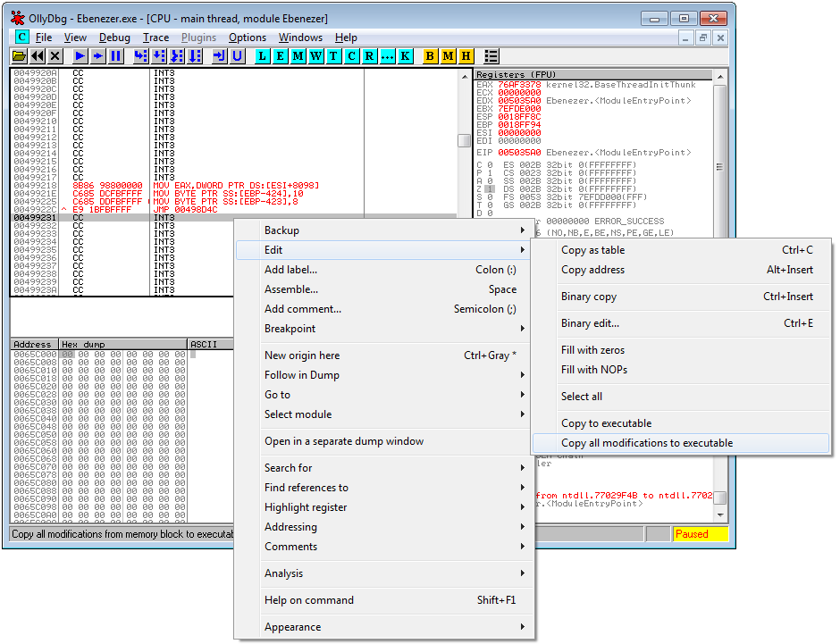
Task: Click the Trace into toolbar icon
Action: pos(177,55)
